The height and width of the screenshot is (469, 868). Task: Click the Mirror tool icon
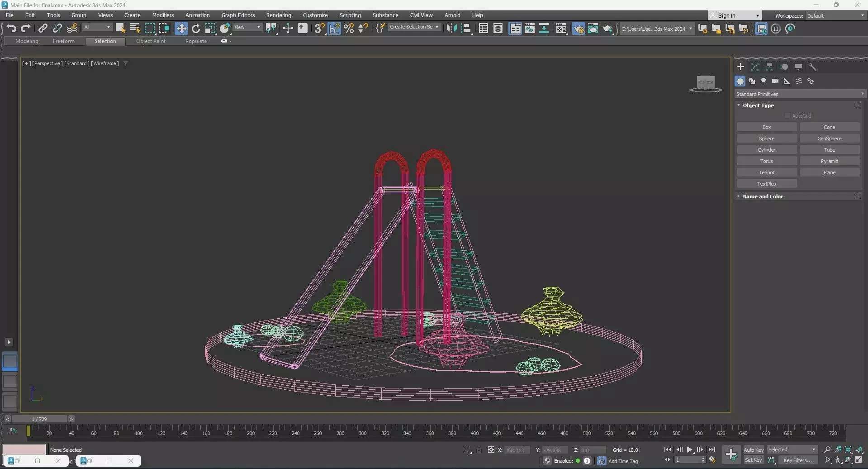coord(451,29)
